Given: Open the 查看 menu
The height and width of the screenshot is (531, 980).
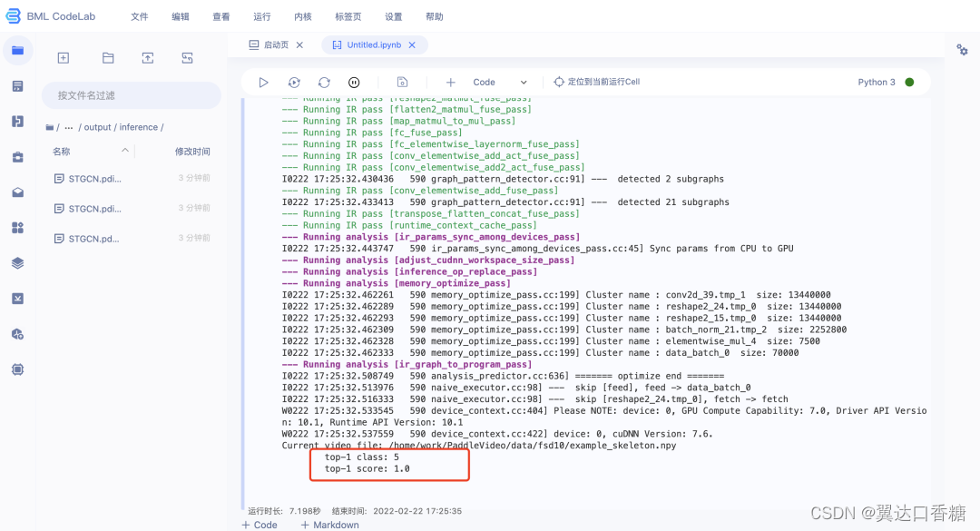Looking at the screenshot, I should [221, 17].
